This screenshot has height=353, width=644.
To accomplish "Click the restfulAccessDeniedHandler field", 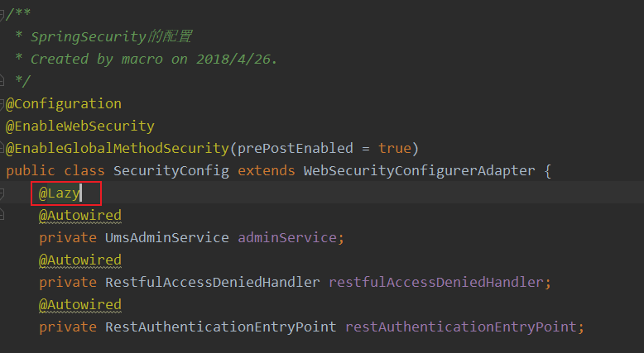I will (x=436, y=283).
